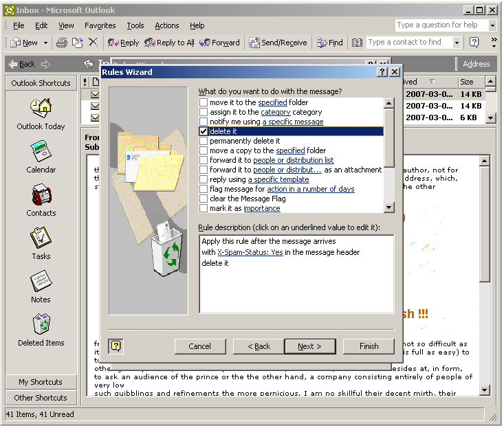504x428 pixels.
Task: Open the Actions menu
Action: point(167,25)
